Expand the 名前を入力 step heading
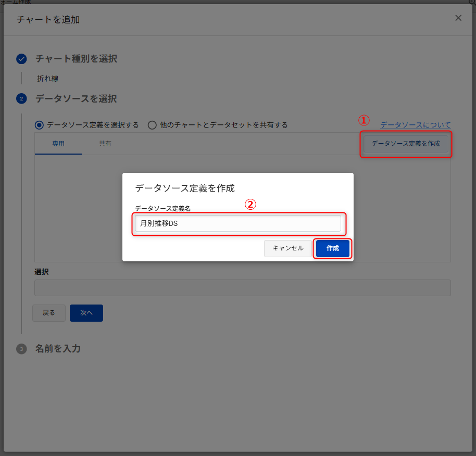Image resolution: width=476 pixels, height=456 pixels. [58, 349]
